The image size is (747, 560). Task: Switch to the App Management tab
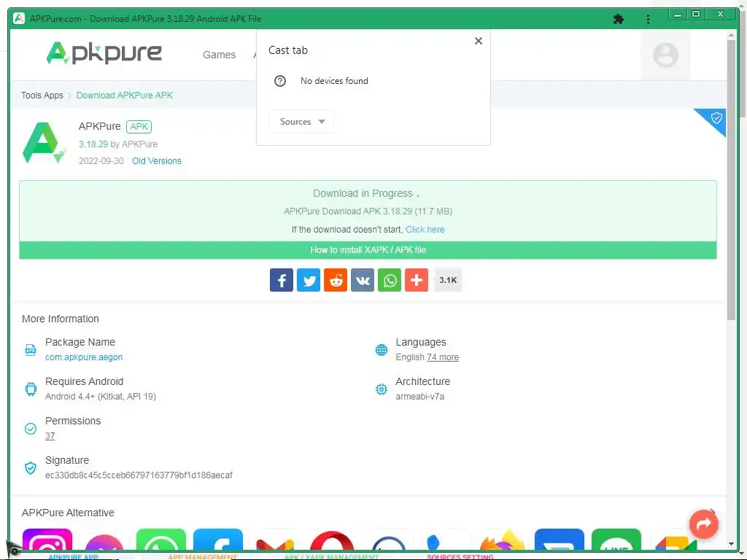(x=203, y=556)
